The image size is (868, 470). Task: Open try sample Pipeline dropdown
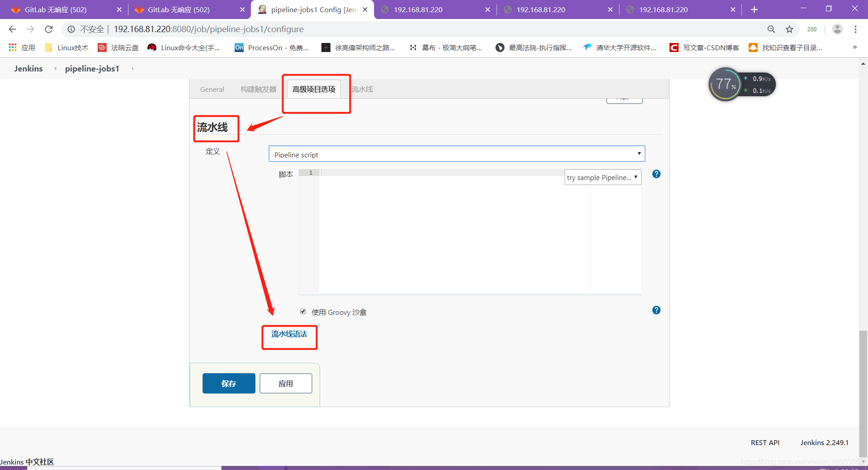(603, 177)
